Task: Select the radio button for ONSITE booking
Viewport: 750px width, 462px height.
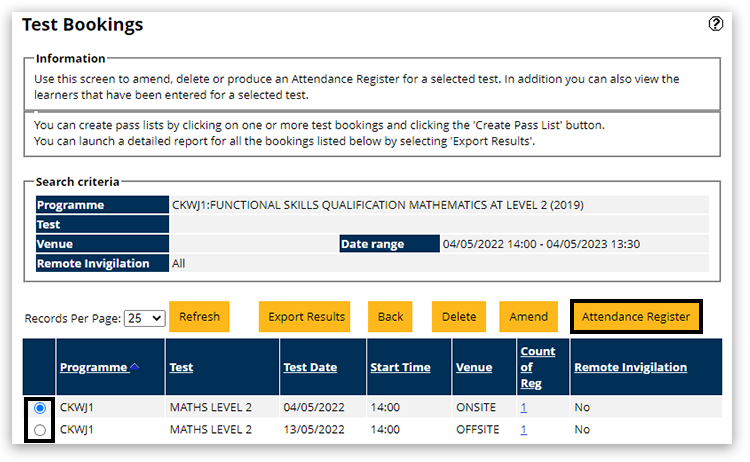Action: point(40,409)
